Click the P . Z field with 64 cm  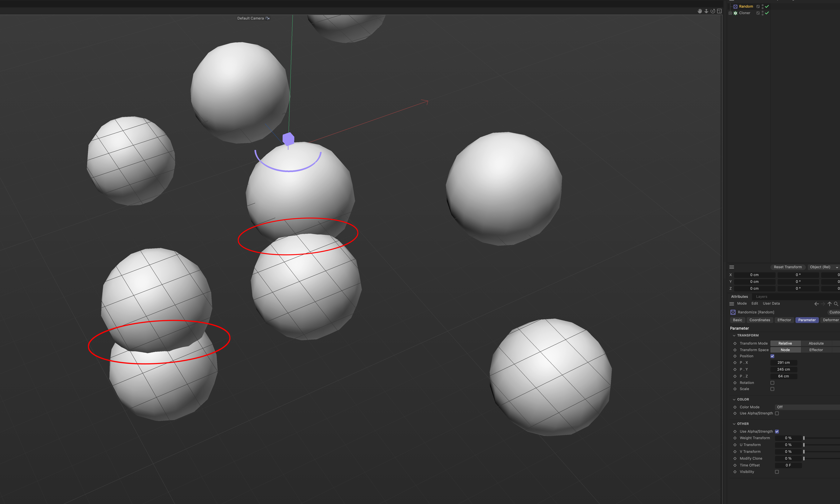coord(784,376)
